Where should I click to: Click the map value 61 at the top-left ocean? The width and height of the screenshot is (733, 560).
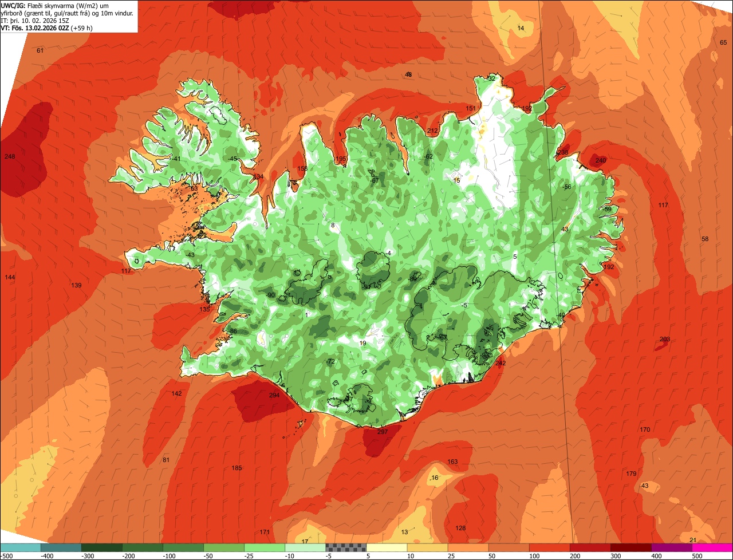40,50
